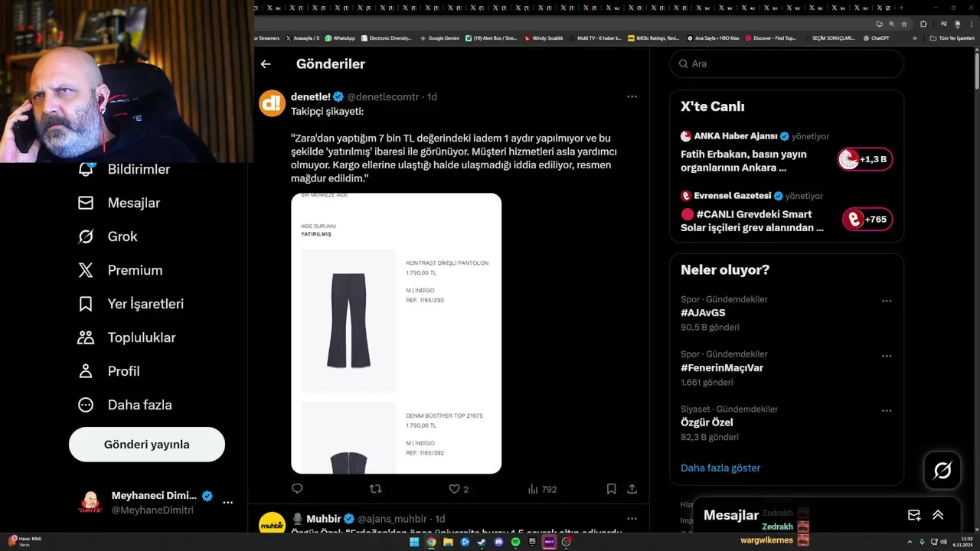
Task: Open the IMDb Ratings bookmark
Action: tap(653, 37)
